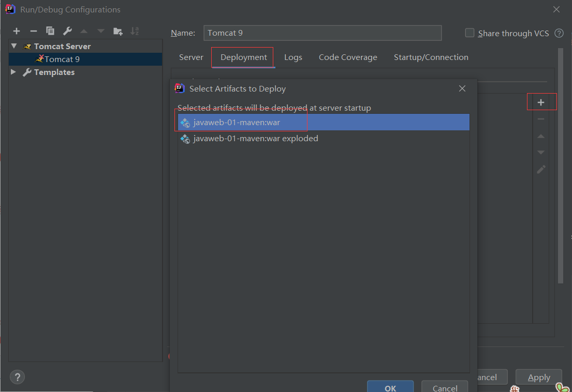
Task: Open the Logs tab
Action: tap(294, 57)
